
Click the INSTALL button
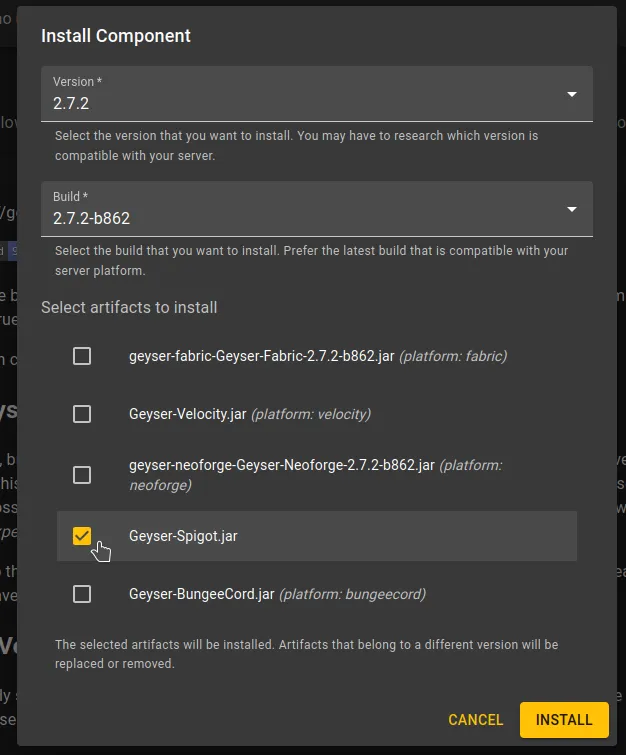564,719
